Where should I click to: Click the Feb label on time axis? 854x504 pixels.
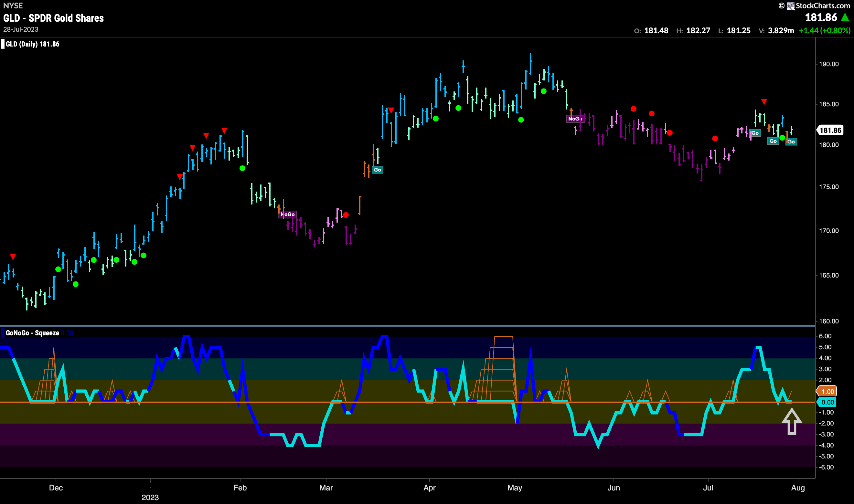pos(240,488)
